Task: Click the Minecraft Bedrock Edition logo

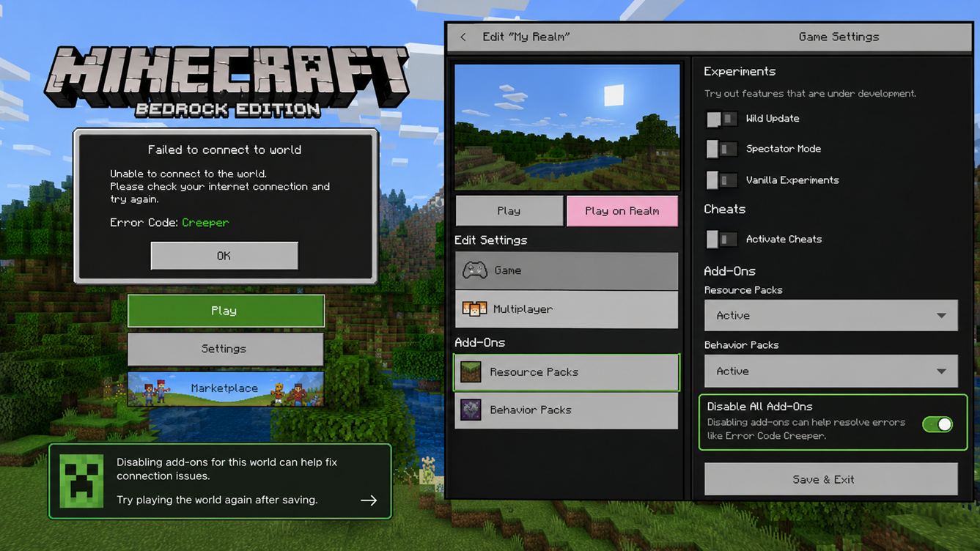Action: (x=226, y=81)
